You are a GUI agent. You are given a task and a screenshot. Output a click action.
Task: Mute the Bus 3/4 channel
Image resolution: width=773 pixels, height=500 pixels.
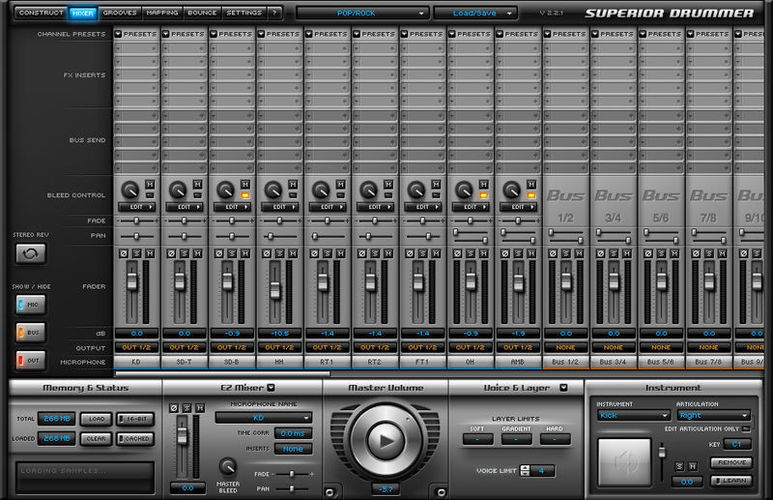[627, 253]
